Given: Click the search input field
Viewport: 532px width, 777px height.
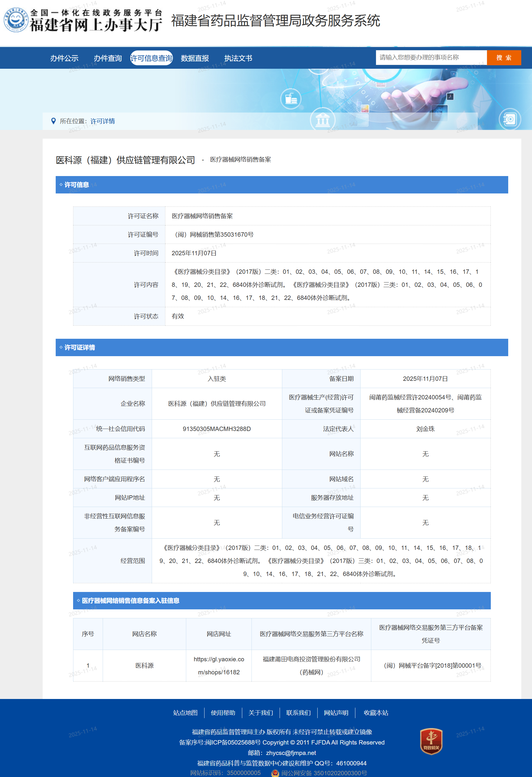Looking at the screenshot, I should tap(431, 57).
